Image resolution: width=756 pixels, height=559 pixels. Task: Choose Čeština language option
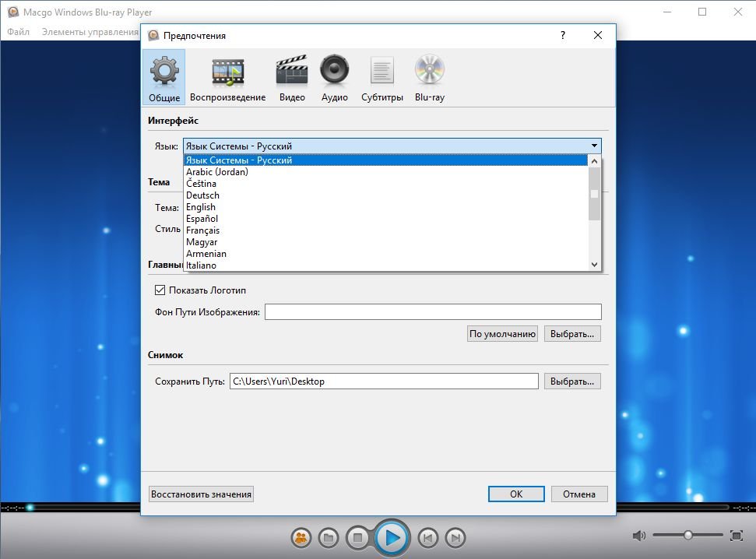[385, 183]
